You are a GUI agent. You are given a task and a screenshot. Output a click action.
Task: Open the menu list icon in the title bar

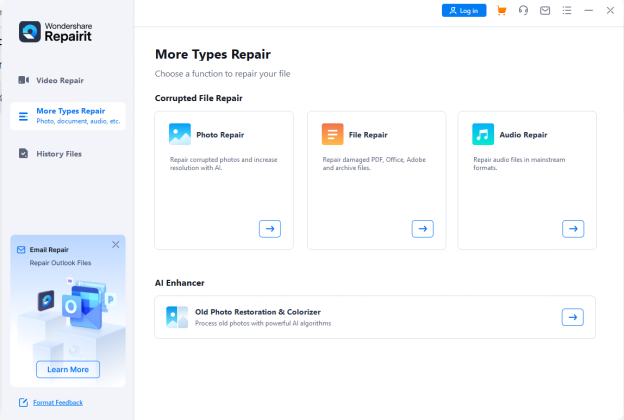pos(567,10)
